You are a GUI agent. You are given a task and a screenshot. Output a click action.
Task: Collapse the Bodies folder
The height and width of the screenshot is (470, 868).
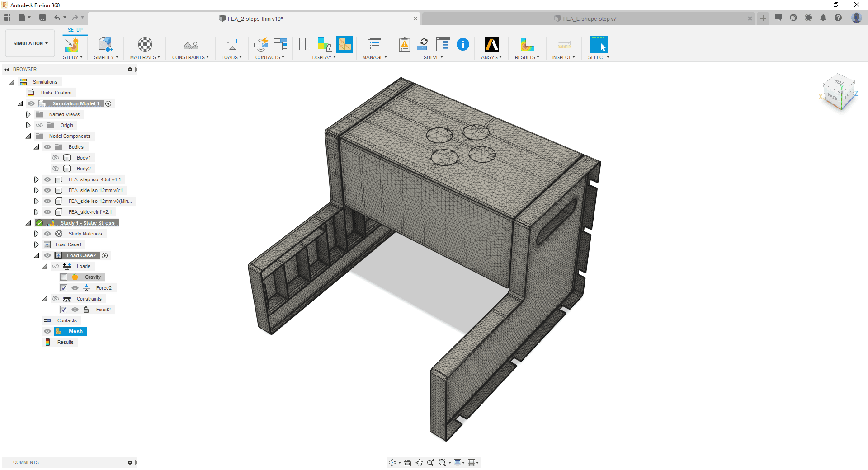point(36,147)
